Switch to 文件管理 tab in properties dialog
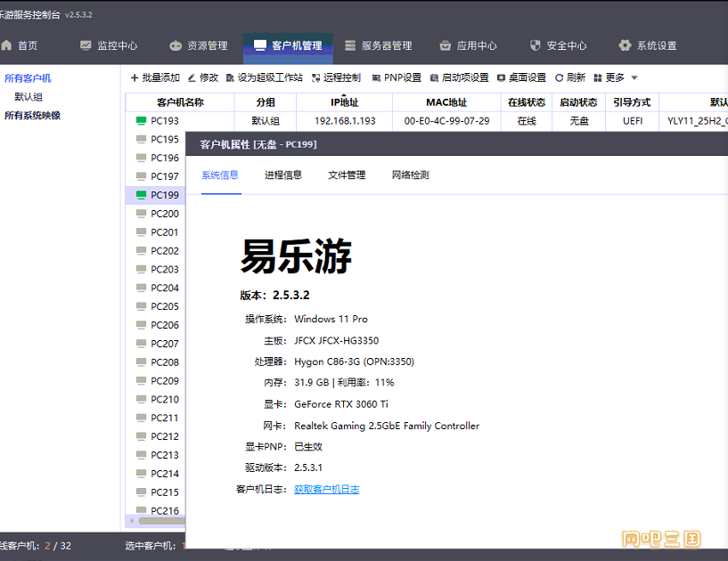Image resolution: width=728 pixels, height=561 pixels. (347, 175)
